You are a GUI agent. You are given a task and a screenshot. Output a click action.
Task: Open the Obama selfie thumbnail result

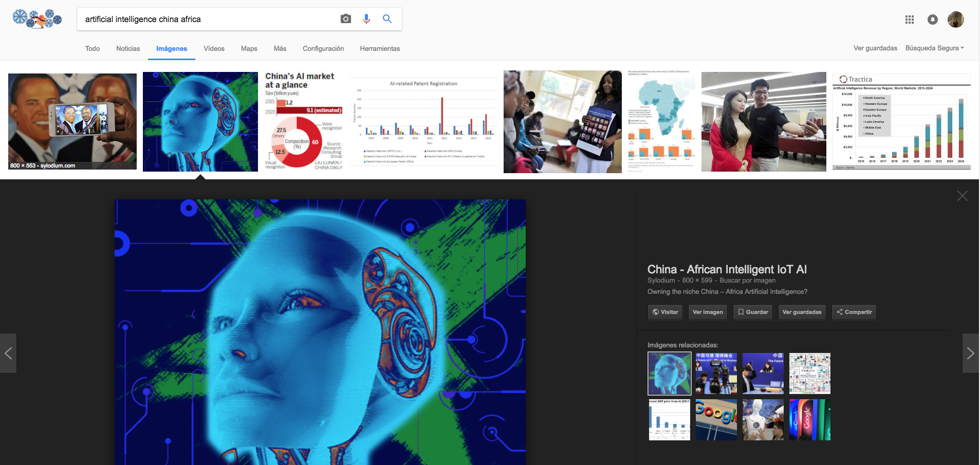tap(72, 121)
